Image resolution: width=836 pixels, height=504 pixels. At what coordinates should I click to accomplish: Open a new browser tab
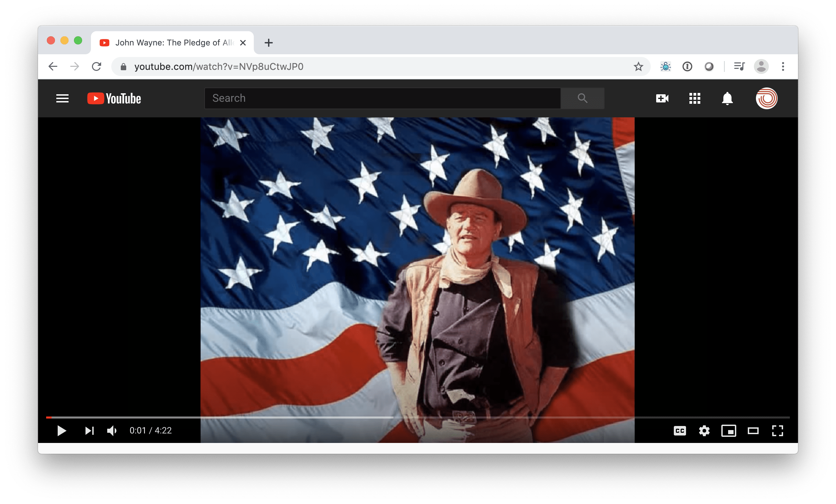(269, 43)
